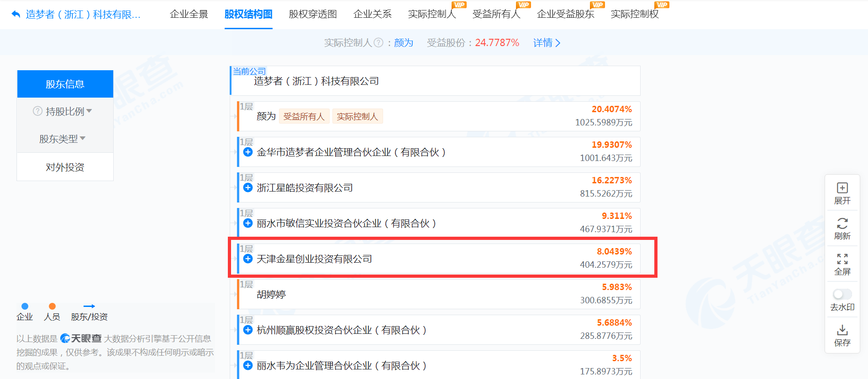Click the help icon beside 持股比例
Image resolution: width=868 pixels, height=379 pixels.
tap(37, 111)
